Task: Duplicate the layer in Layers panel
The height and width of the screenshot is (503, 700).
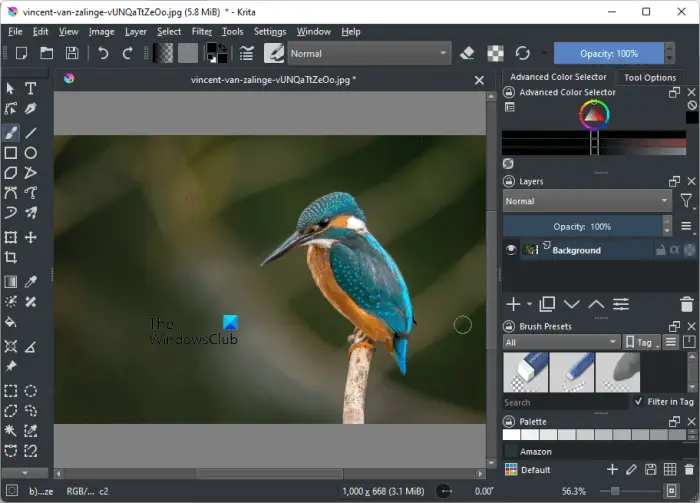Action: click(x=547, y=304)
